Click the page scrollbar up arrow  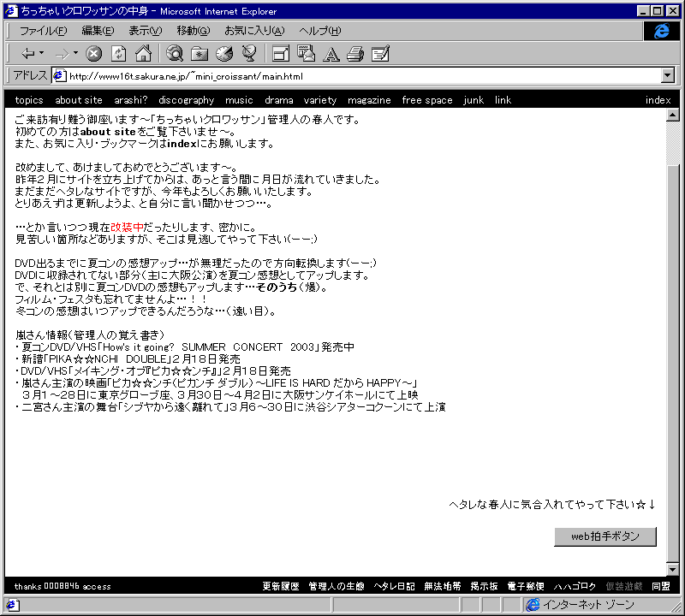[673, 115]
